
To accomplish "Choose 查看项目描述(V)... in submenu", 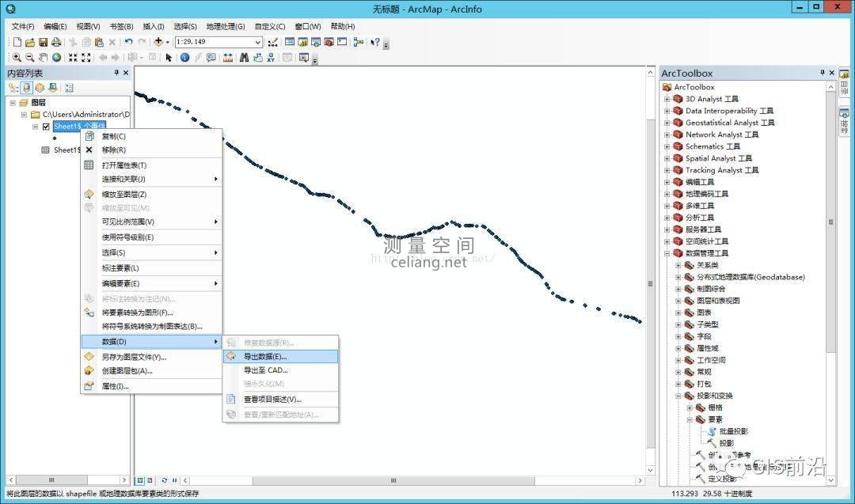I will [281, 400].
